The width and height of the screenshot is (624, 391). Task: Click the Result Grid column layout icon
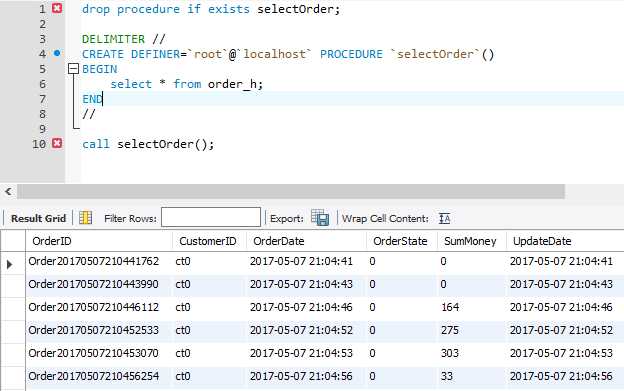click(x=86, y=218)
